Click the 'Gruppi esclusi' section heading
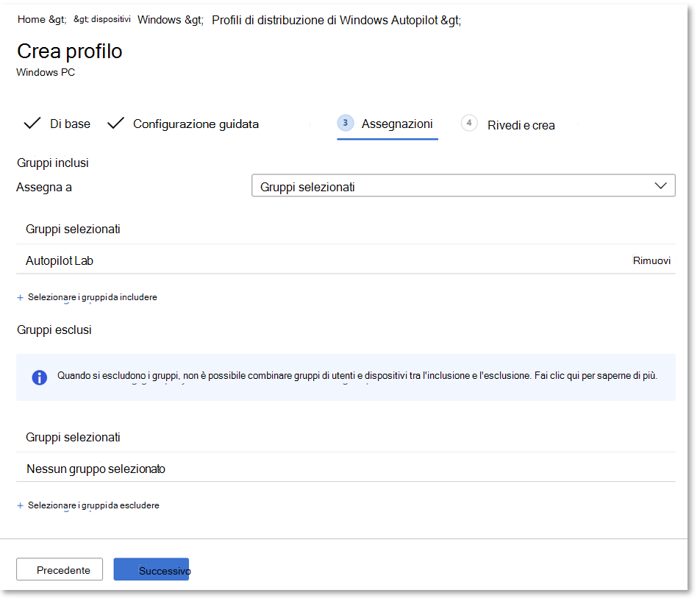700x601 pixels. pyautogui.click(x=54, y=330)
